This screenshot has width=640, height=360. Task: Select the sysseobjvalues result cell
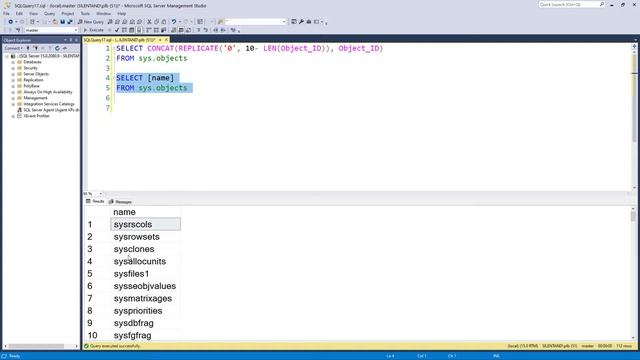pyautogui.click(x=145, y=286)
